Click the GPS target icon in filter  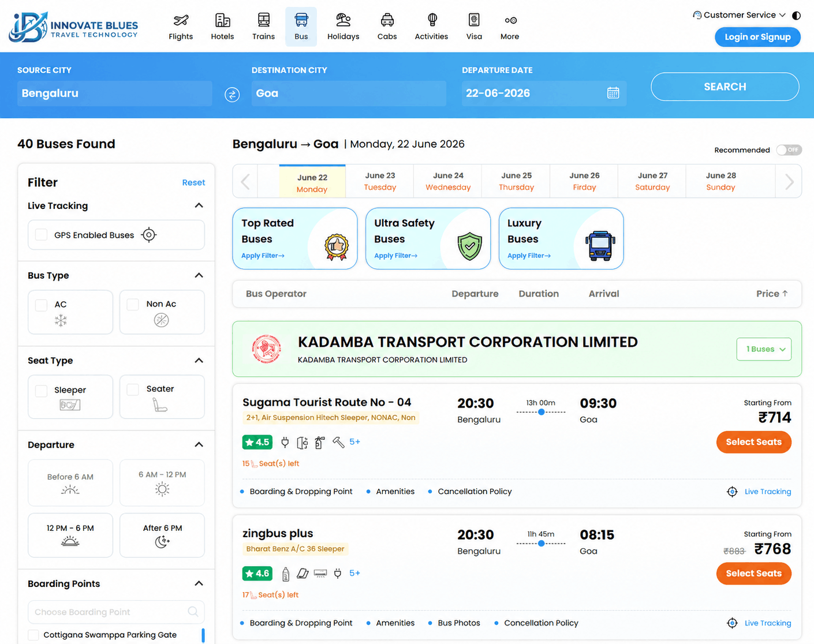pyautogui.click(x=149, y=235)
